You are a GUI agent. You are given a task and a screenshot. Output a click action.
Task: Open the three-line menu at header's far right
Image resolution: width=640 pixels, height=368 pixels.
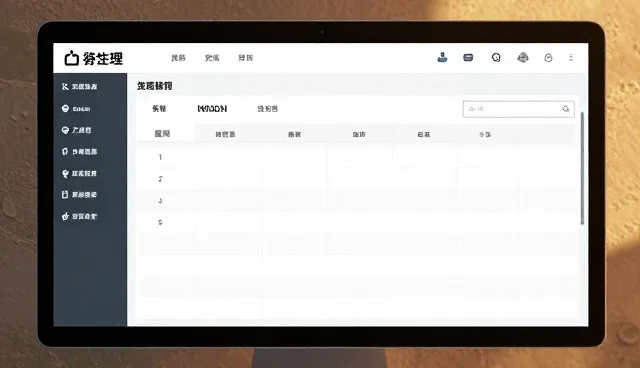tap(571, 58)
